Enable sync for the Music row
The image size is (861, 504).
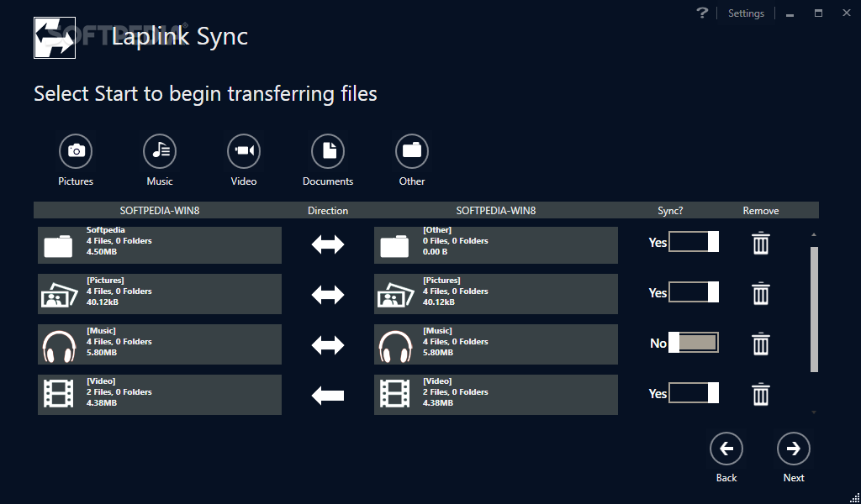click(694, 343)
